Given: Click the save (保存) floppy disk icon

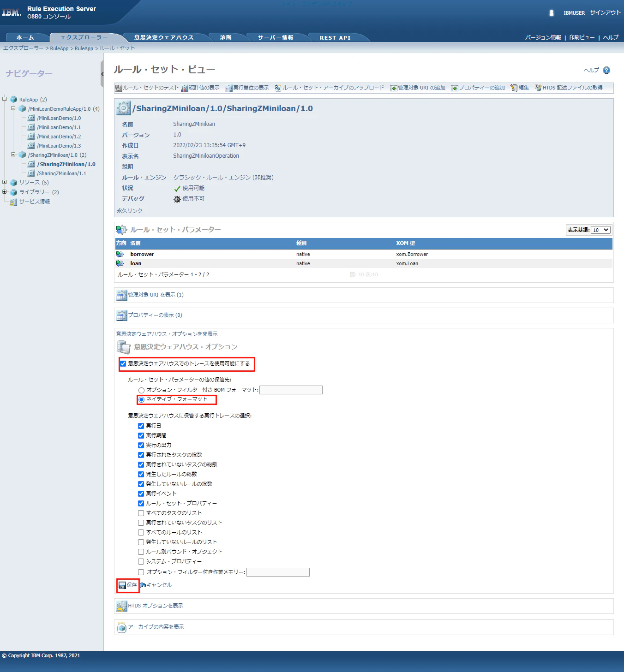Looking at the screenshot, I should point(122,585).
